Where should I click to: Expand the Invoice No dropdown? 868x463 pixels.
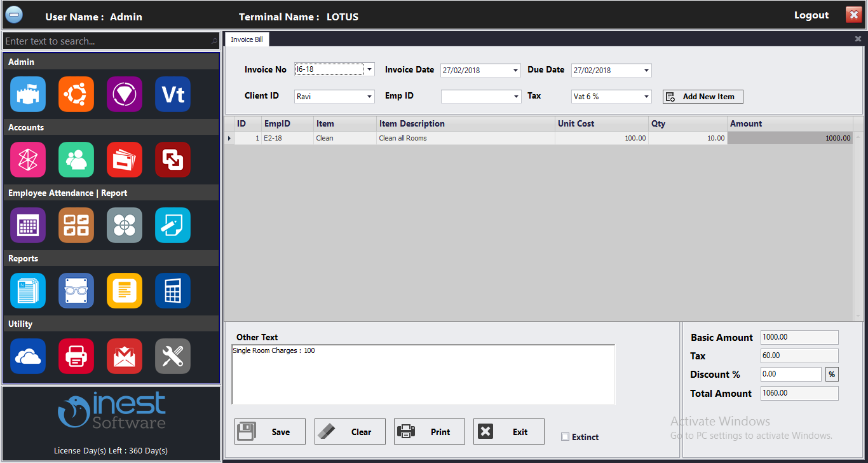pos(370,70)
